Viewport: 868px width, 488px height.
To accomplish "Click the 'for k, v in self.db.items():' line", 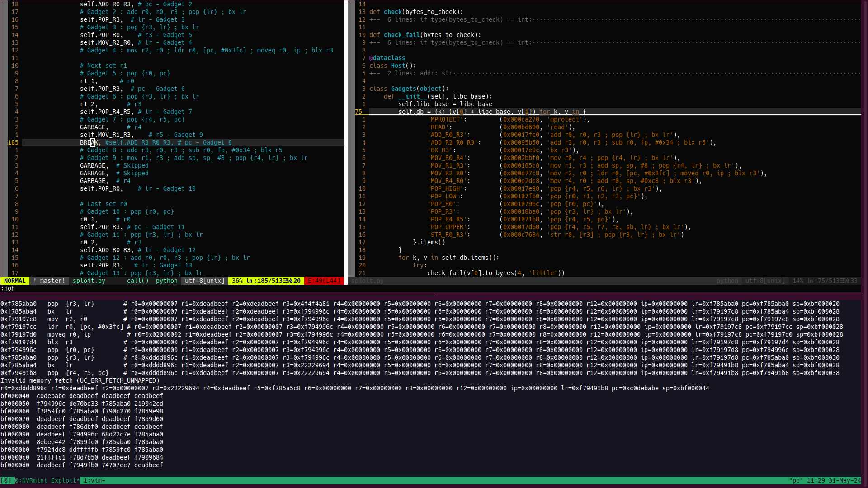I will click(x=448, y=258).
